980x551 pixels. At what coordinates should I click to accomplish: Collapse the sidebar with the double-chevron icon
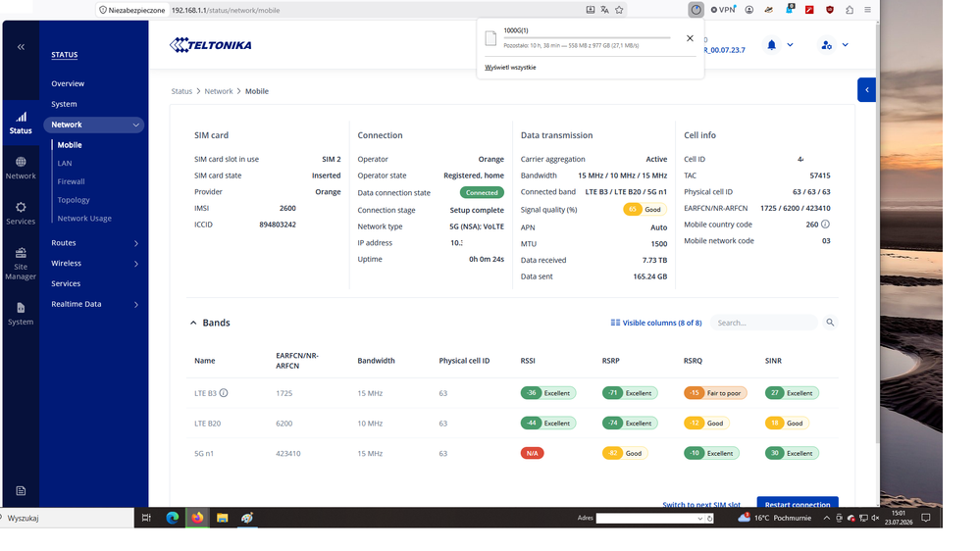point(21,47)
